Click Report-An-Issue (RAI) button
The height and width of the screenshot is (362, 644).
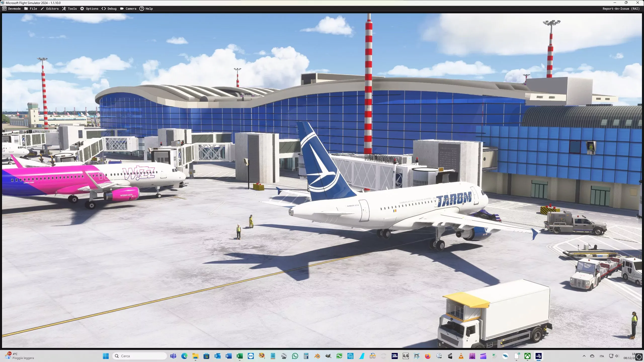[621, 9]
